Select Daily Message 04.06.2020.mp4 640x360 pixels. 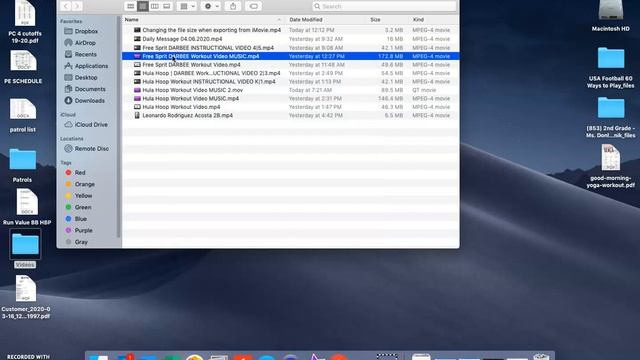tap(290, 39)
